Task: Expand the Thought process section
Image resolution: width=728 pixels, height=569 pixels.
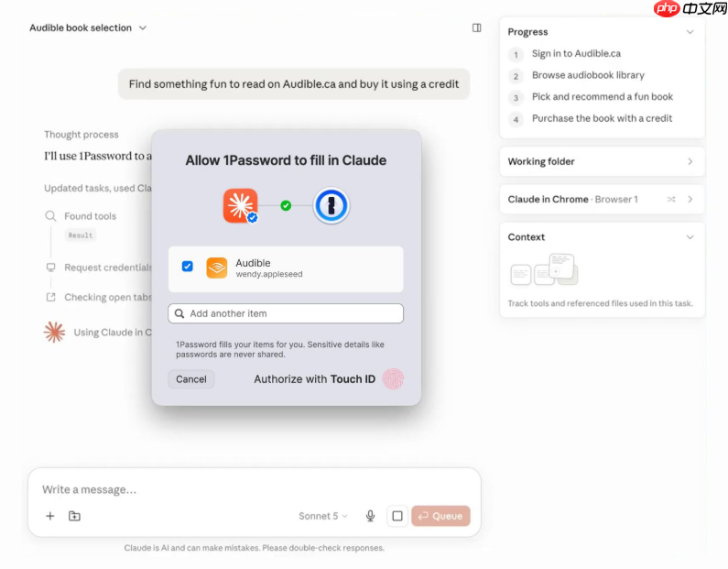Action: pyautogui.click(x=81, y=135)
